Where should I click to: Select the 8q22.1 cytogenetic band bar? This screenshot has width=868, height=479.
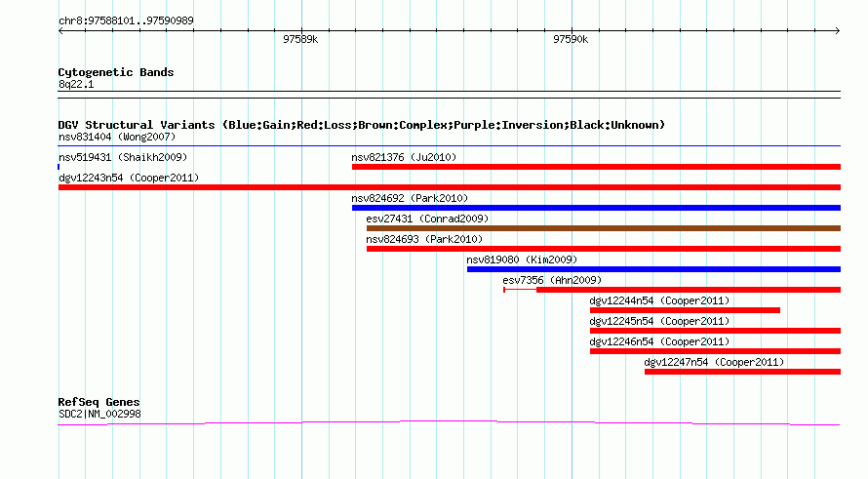[x=449, y=95]
